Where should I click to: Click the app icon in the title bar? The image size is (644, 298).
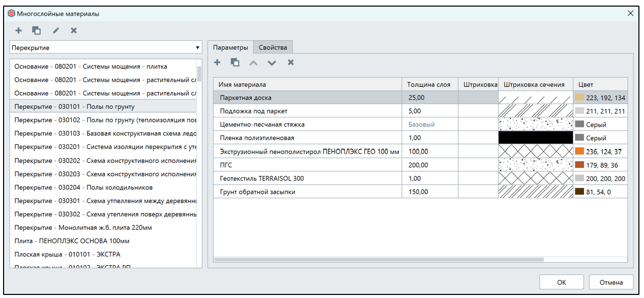11,14
